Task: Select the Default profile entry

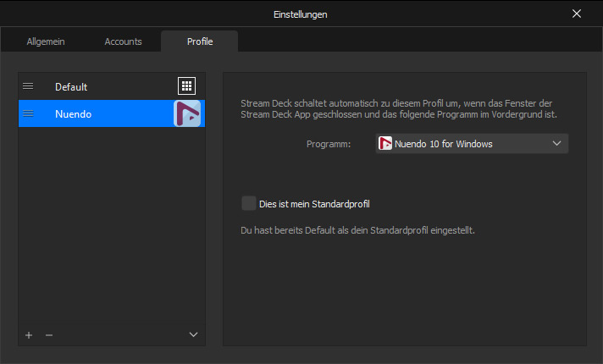Action: tap(93, 86)
